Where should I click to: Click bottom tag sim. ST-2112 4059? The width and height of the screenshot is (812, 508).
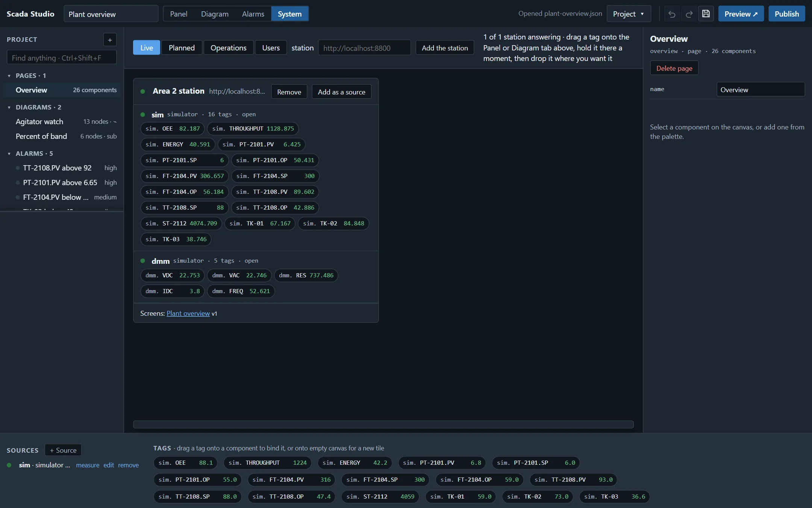pyautogui.click(x=380, y=497)
